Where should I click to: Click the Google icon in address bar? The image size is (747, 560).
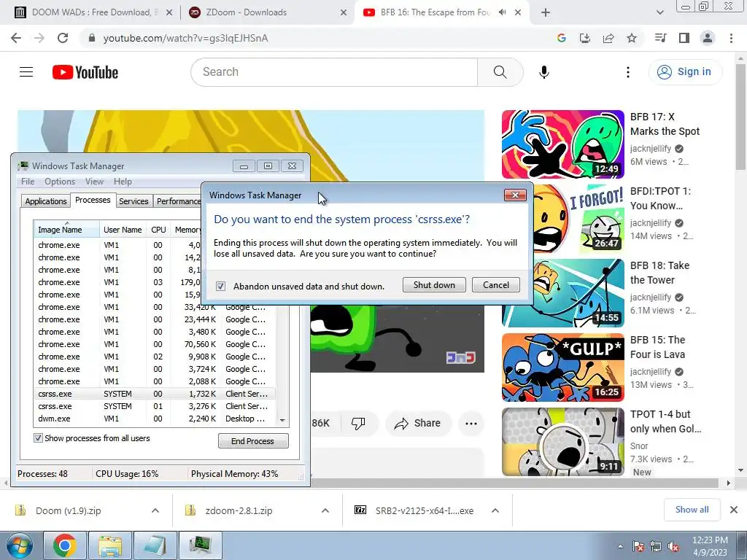pyautogui.click(x=561, y=38)
